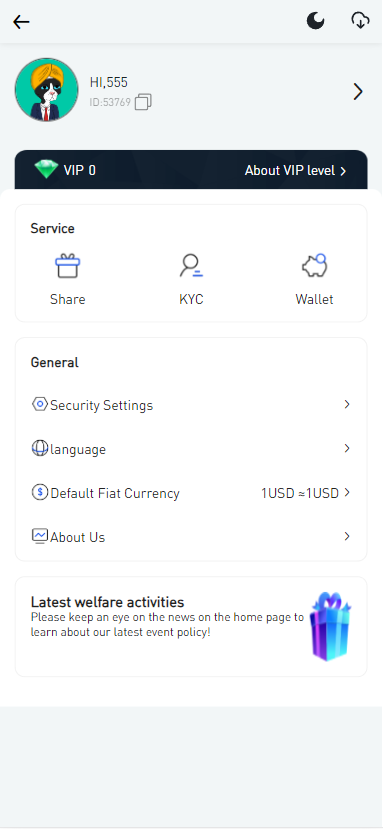Click the globe icon beside language
The height and width of the screenshot is (829, 383).
coord(40,449)
